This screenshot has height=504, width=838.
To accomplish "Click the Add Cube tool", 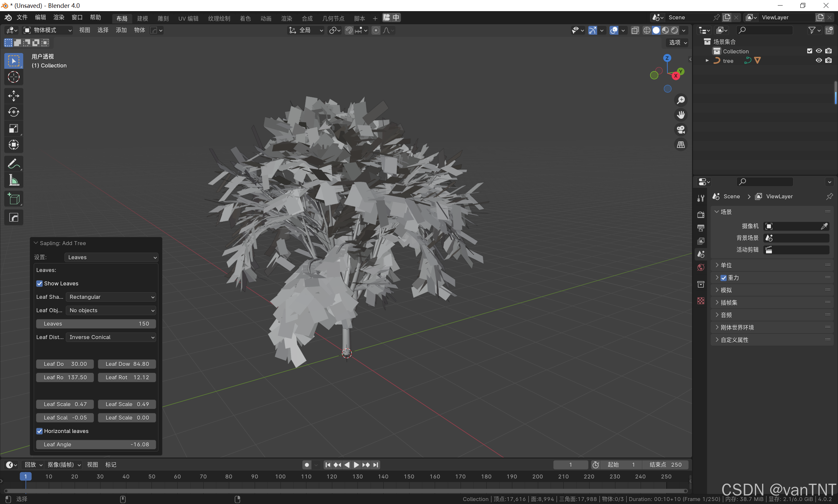I will point(14,199).
